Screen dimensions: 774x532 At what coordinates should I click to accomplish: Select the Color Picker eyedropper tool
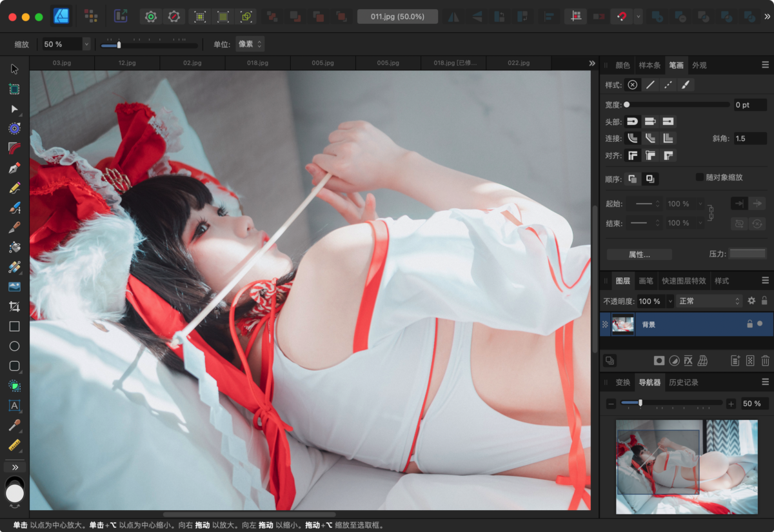coord(14,425)
